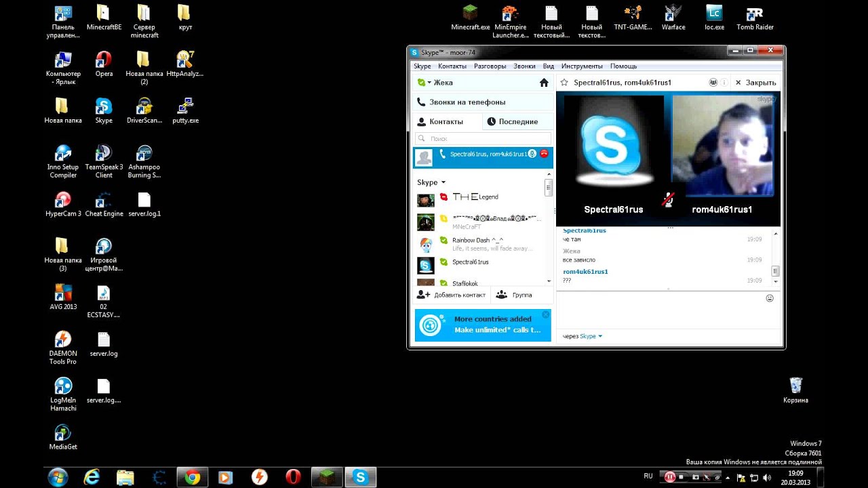Switch to the Последние tab
Image resolution: width=868 pixels, height=488 pixels.
tap(518, 122)
